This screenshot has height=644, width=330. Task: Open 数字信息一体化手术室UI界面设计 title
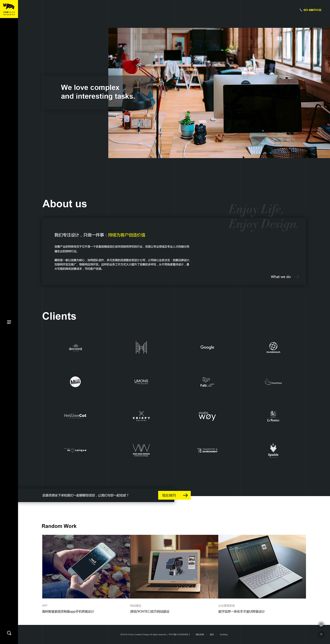point(242,611)
